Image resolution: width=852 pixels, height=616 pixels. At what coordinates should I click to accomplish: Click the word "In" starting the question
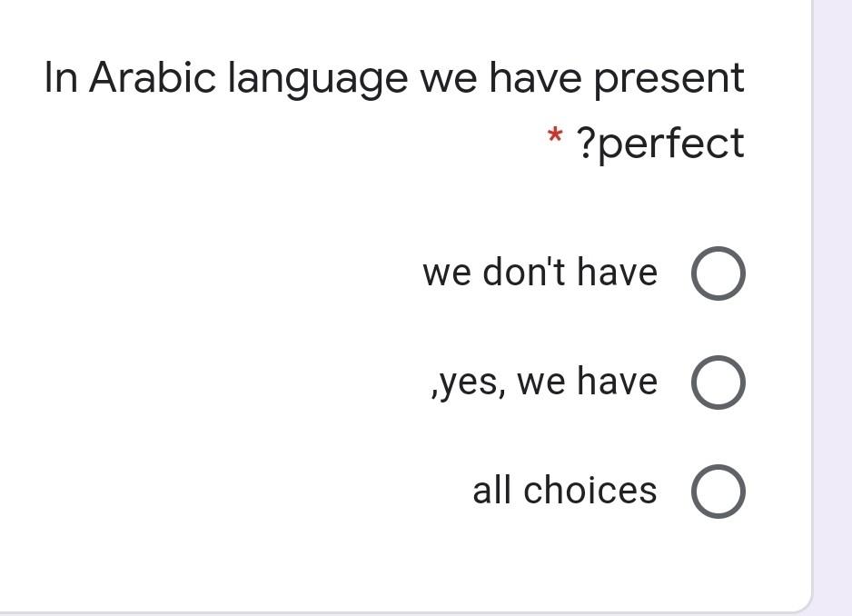[60, 77]
